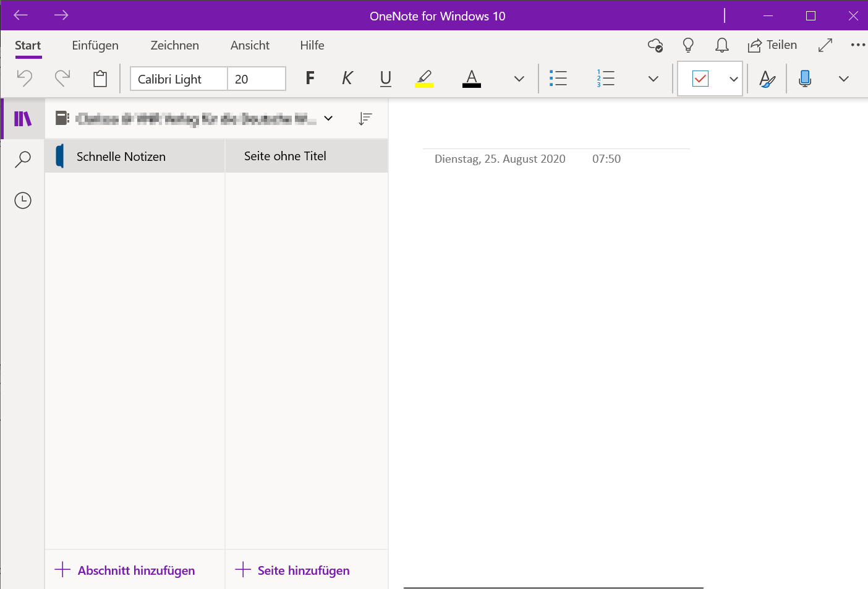Toggle the notebooks navigation icon

point(23,118)
